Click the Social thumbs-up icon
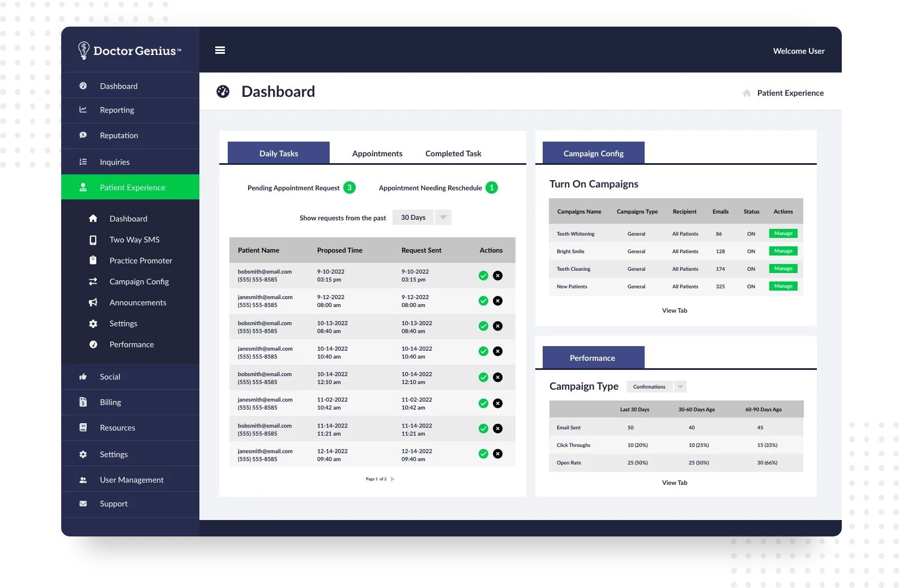This screenshot has height=588, width=899. click(83, 377)
